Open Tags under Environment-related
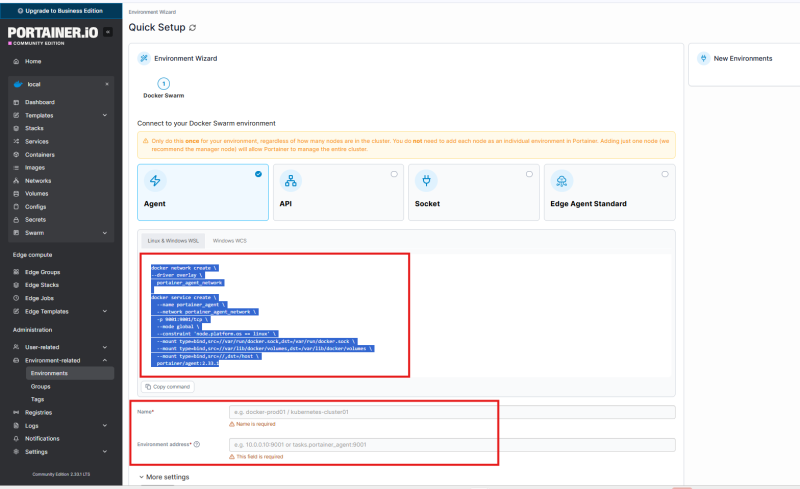This screenshot has height=489, width=800. click(x=37, y=399)
